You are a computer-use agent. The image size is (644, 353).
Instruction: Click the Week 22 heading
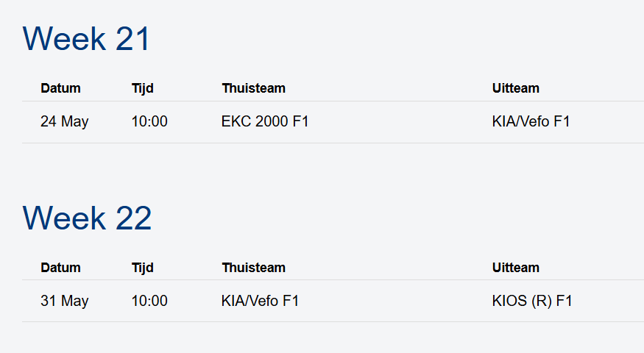click(x=87, y=218)
